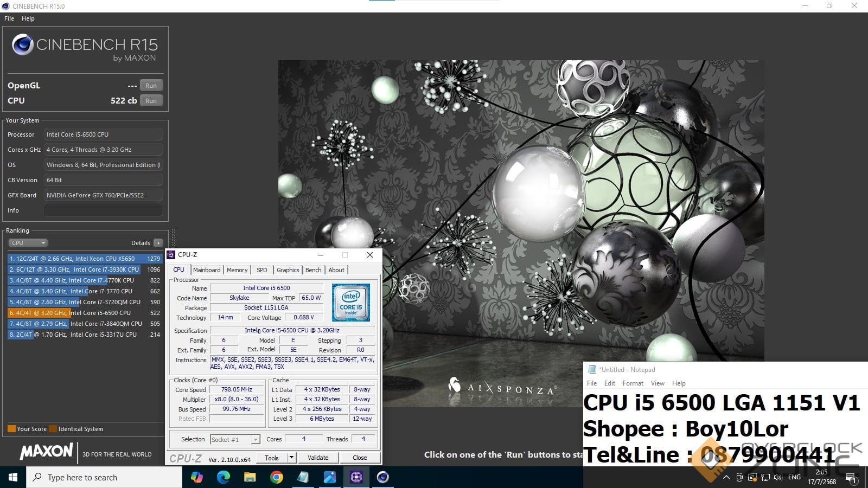
Task: Click the orange Your Score legend swatch
Action: click(11, 429)
